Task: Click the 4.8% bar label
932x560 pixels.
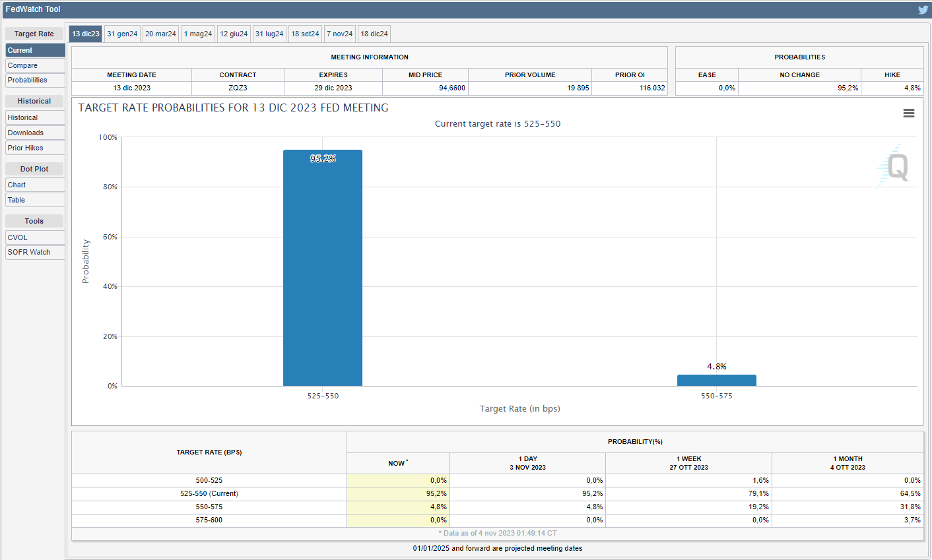Action: 717,366
